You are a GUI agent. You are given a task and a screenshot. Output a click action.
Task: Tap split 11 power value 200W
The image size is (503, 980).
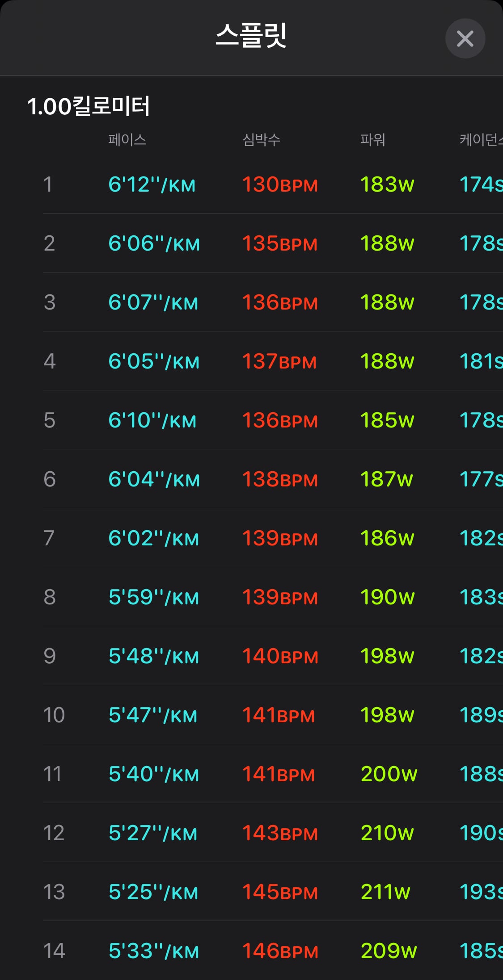[389, 774]
